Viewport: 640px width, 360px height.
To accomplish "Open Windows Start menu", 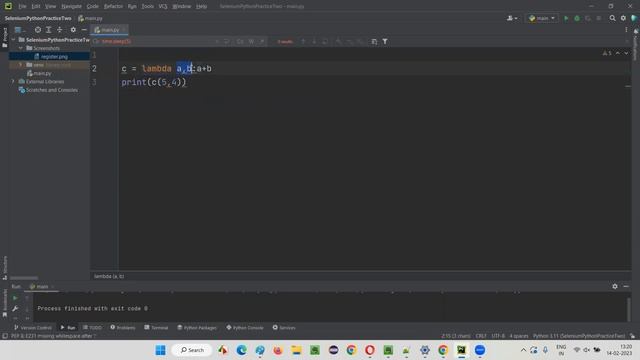I will pos(160,350).
